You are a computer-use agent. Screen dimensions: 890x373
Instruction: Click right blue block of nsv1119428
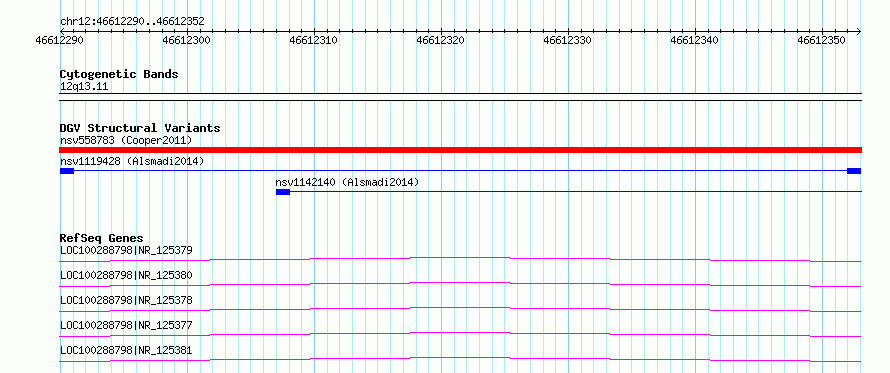[x=854, y=171]
